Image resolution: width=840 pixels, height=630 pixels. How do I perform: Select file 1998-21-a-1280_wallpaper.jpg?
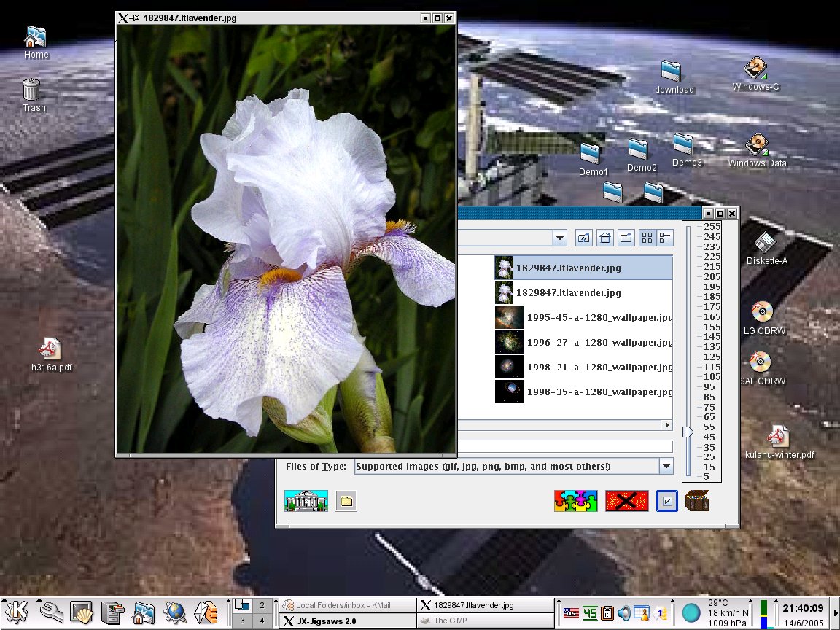583,367
